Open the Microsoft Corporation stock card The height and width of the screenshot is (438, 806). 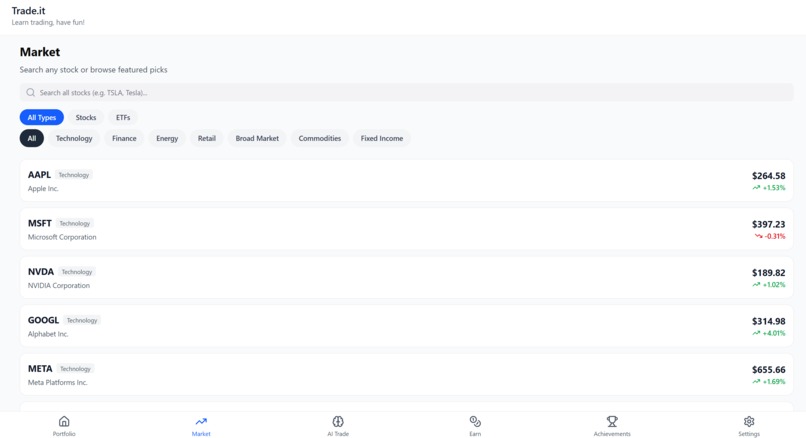pos(407,229)
